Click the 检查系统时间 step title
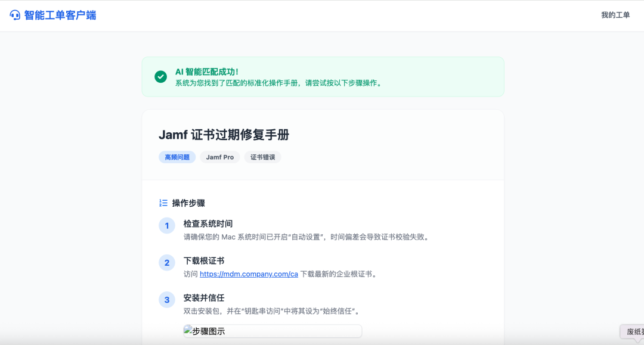Viewport: 644px width, 345px height. tap(208, 223)
